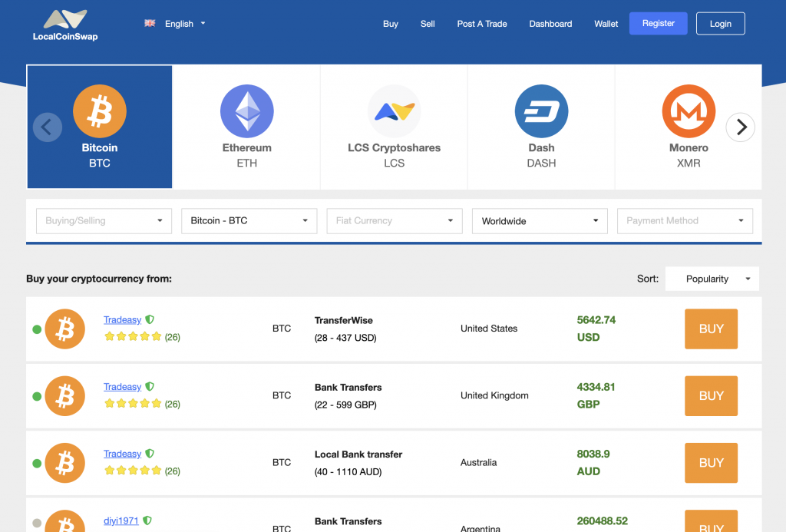This screenshot has height=532, width=786.
Task: Expand the Worldwide location dropdown
Action: point(540,220)
